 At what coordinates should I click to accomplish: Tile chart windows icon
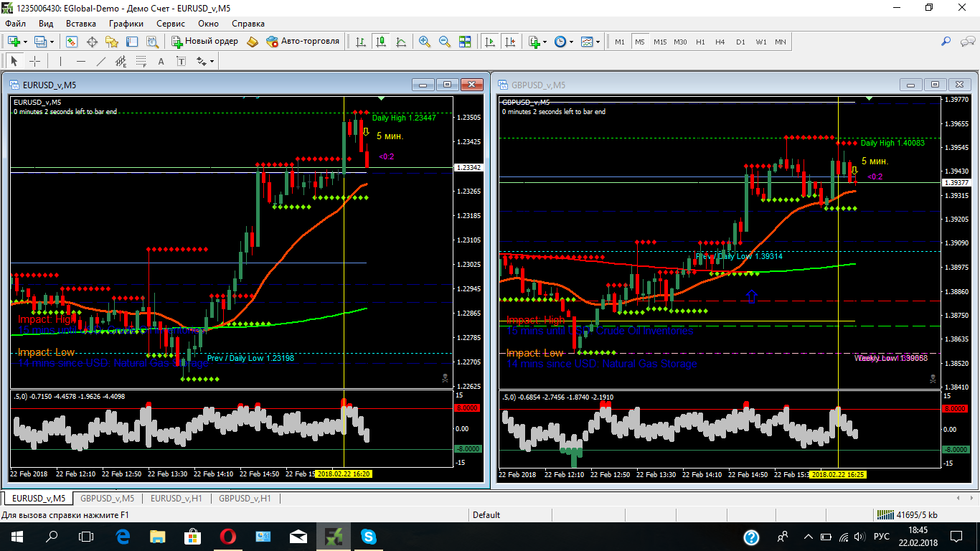pyautogui.click(x=465, y=42)
